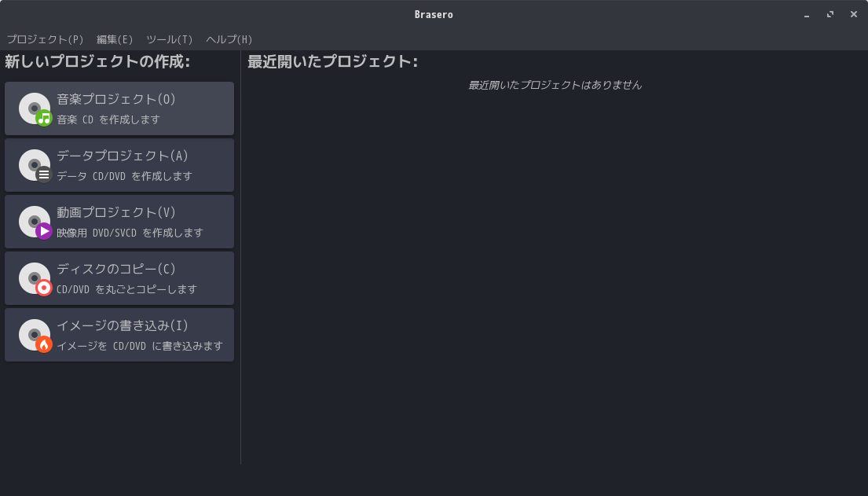Open the 編集(E) menu
The image size is (868, 496).
(115, 39)
